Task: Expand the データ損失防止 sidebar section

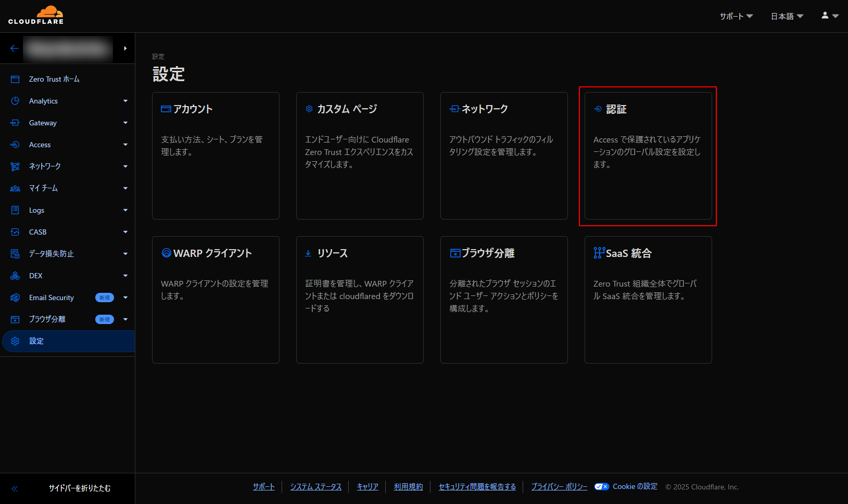Action: click(x=125, y=254)
